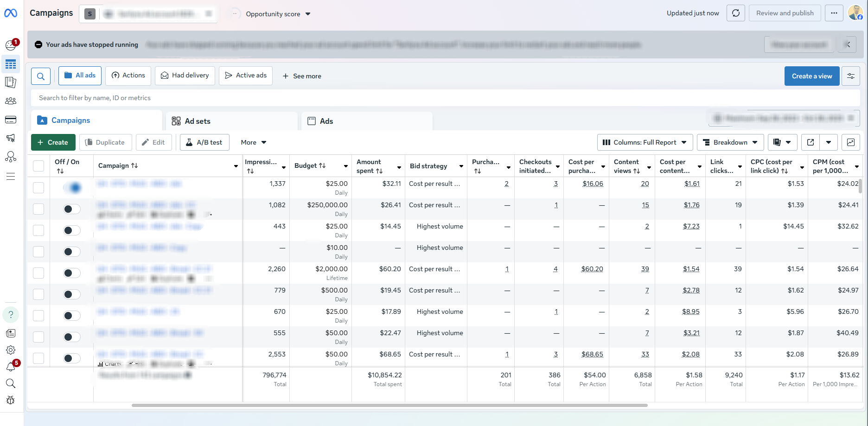Open the search magnifier in the filter bar
This screenshot has height=426, width=868.
[41, 76]
